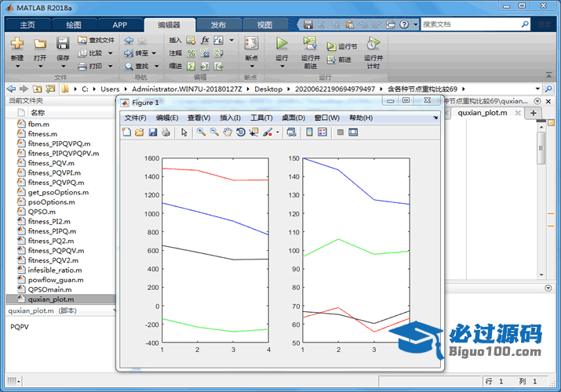Collapse the toolstrip ribbon arrow
The width and height of the screenshot is (561, 392).
pos(548,74)
